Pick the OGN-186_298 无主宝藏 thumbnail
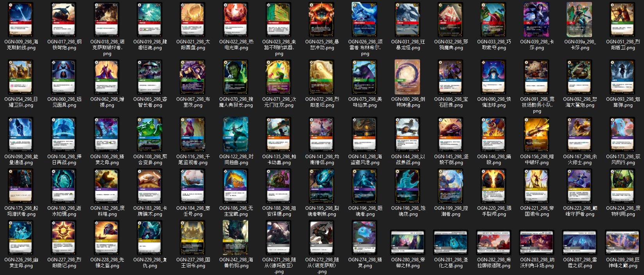644x275 pixels. click(236, 186)
